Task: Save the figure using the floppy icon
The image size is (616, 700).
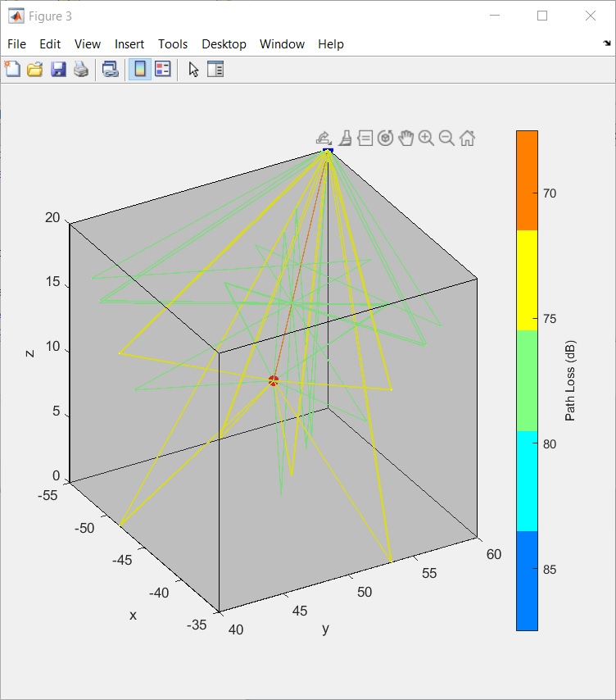Action: click(x=58, y=70)
